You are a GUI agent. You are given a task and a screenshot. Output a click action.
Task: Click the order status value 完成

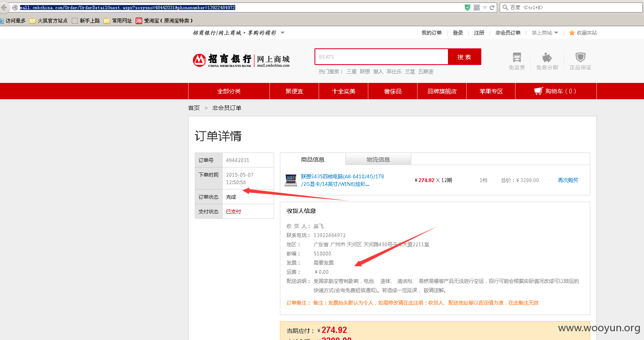(231, 197)
